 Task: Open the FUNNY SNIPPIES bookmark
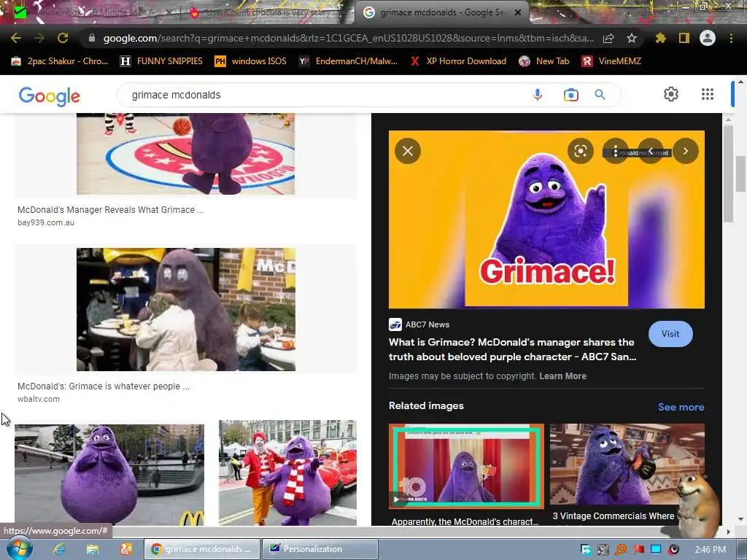pyautogui.click(x=161, y=61)
